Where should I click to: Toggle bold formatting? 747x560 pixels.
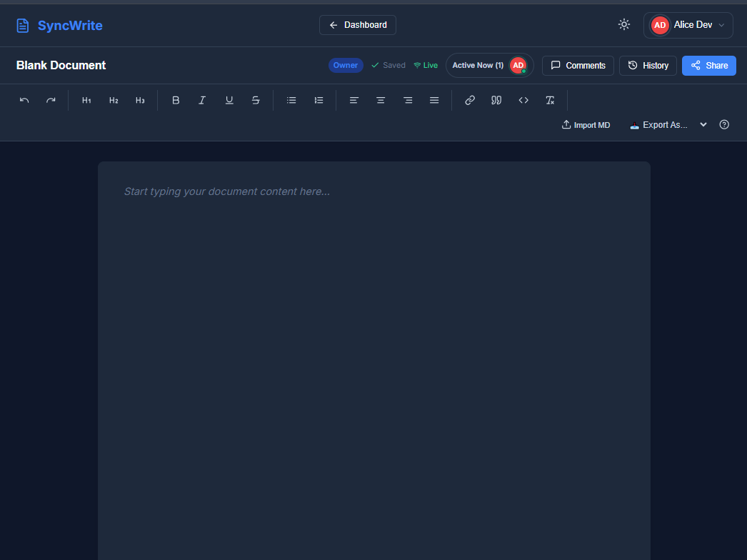point(176,100)
